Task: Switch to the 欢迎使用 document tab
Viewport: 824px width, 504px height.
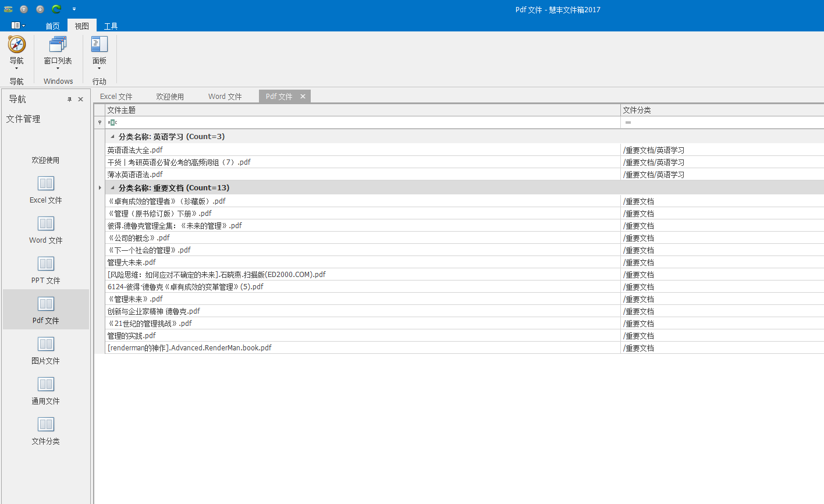Action: (x=170, y=97)
